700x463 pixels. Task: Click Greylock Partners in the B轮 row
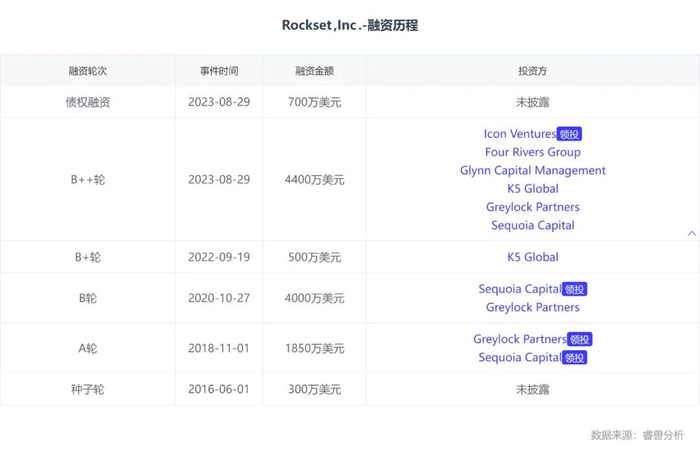(x=532, y=307)
